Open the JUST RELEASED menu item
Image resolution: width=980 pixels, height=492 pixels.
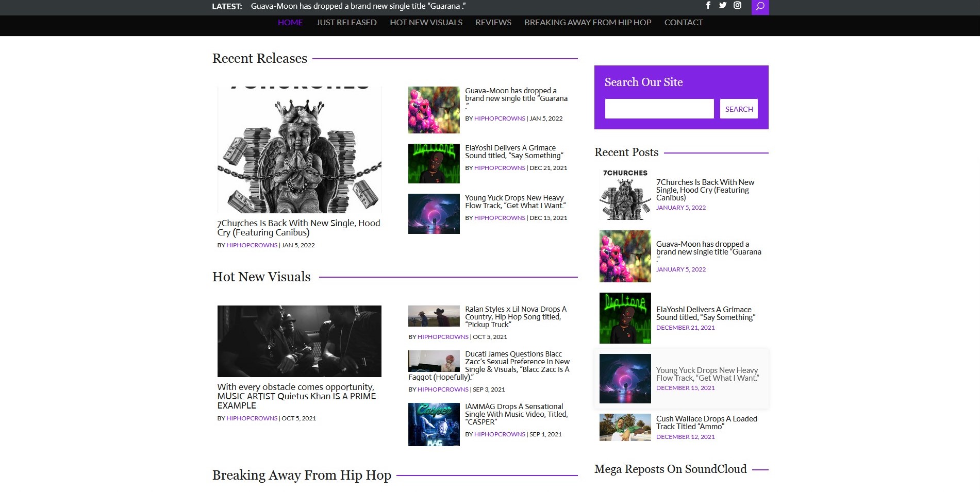point(346,22)
